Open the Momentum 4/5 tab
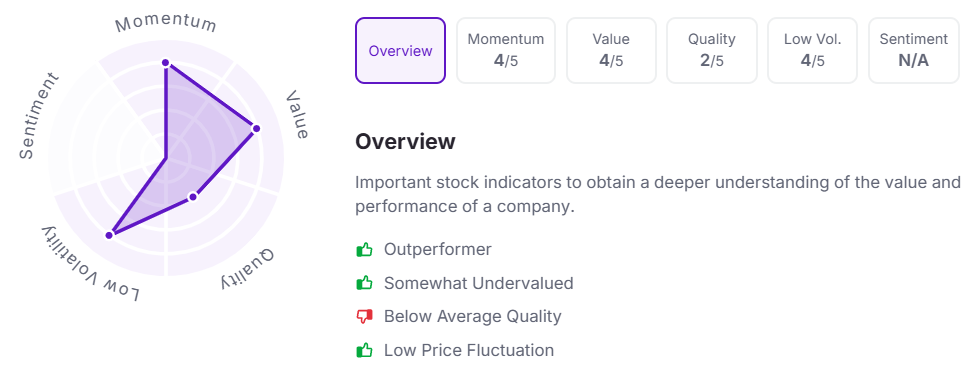Viewport: 964px width, 367px height. click(x=506, y=50)
